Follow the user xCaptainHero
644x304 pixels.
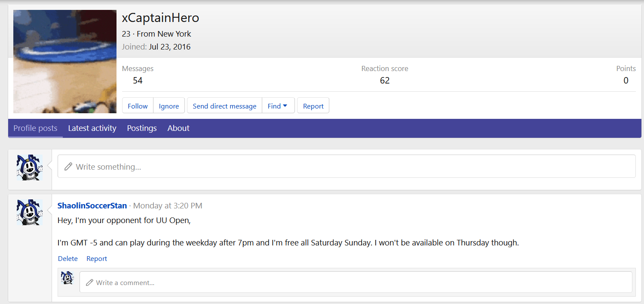click(138, 106)
